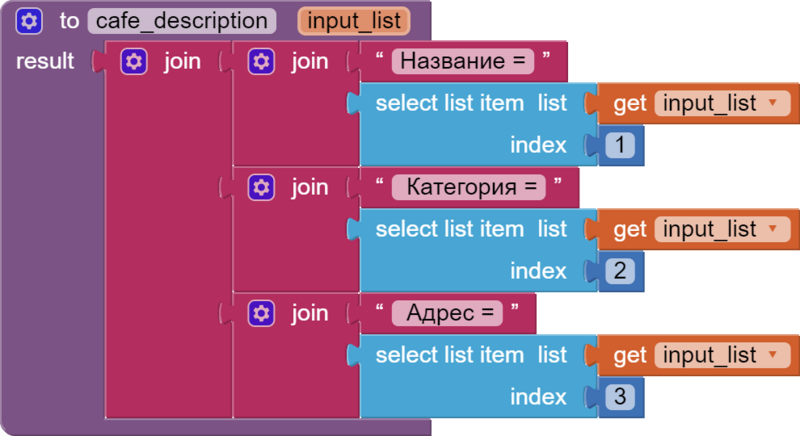The width and height of the screenshot is (800, 436).
Task: Click the result label of the procedure
Action: tap(45, 62)
